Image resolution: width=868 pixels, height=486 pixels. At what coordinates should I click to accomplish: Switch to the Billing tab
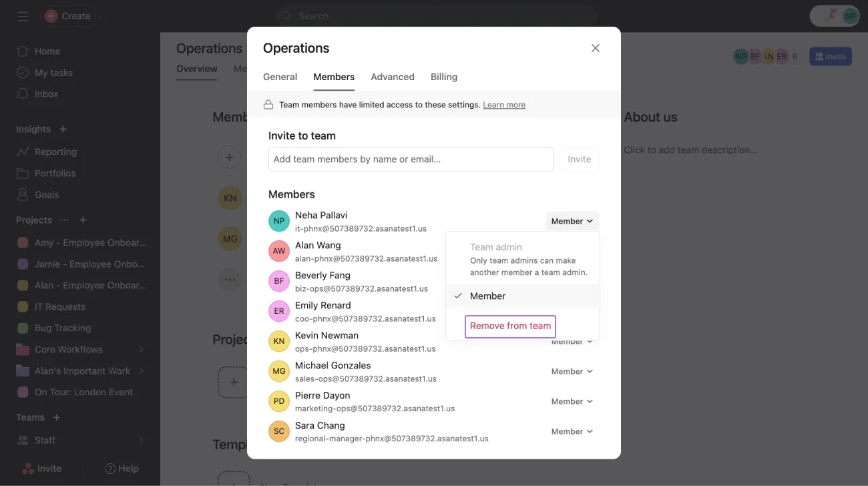(444, 77)
